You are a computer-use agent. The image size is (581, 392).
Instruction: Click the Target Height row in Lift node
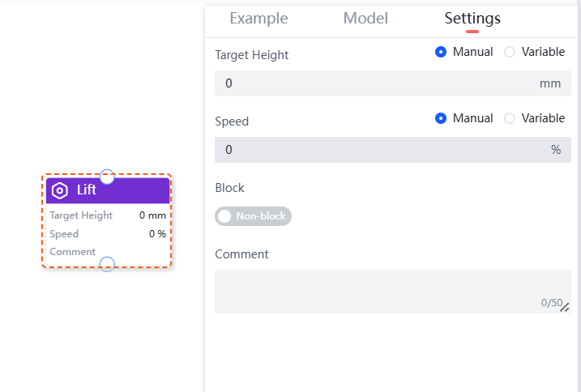point(107,215)
